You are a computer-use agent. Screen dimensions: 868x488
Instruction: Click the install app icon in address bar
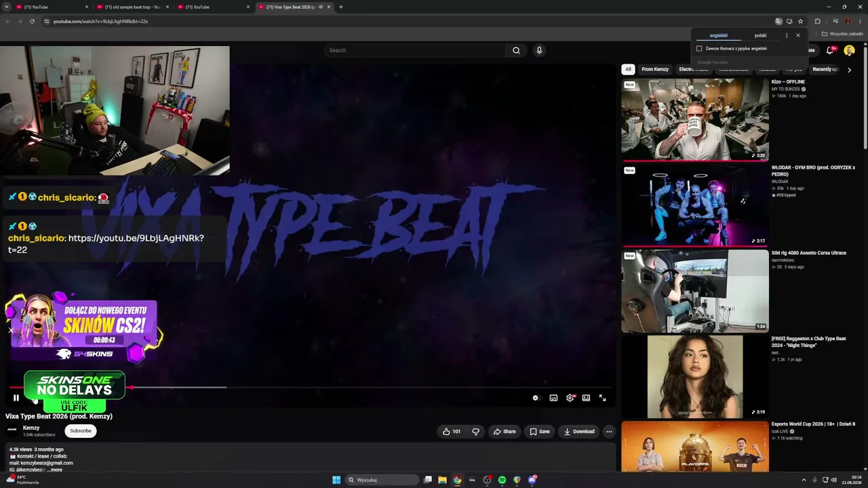coord(789,21)
